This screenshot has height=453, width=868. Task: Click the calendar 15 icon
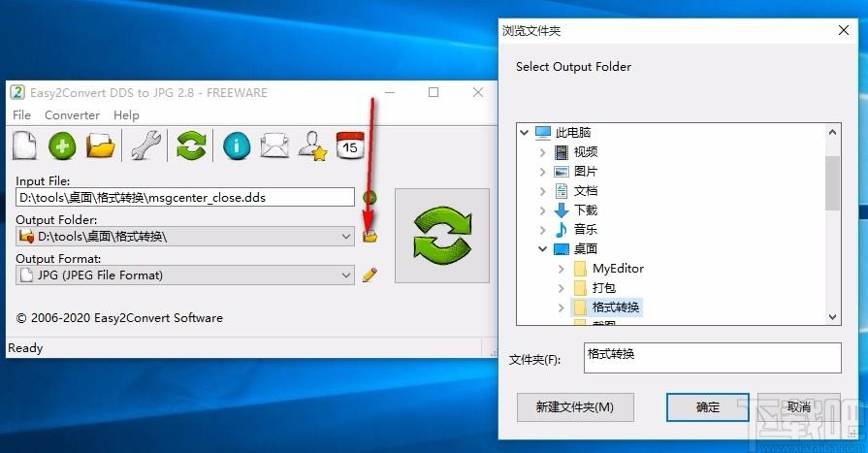point(350,146)
